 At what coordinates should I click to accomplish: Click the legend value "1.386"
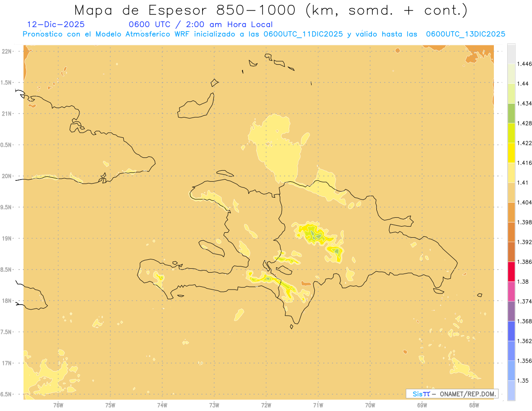click(x=524, y=262)
